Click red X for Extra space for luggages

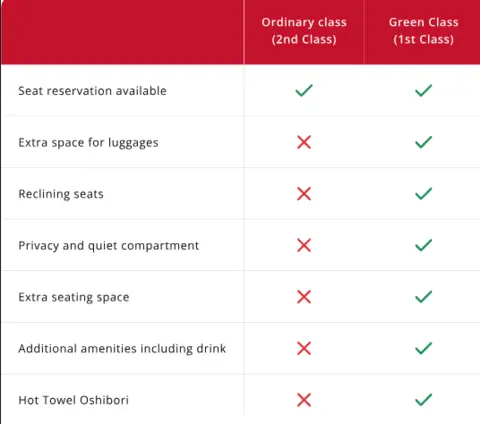304,142
